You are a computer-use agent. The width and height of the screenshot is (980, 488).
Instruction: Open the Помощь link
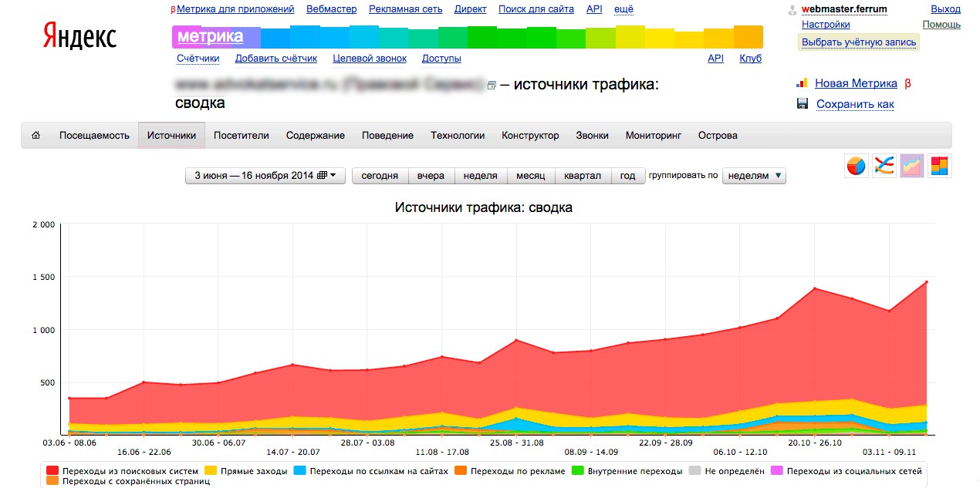[941, 25]
